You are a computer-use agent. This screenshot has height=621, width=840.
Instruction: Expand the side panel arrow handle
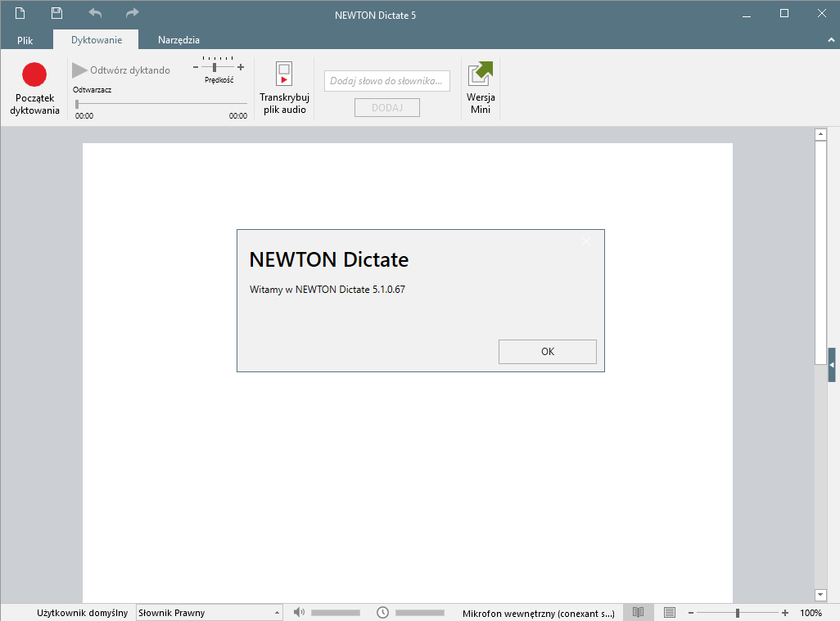click(832, 364)
